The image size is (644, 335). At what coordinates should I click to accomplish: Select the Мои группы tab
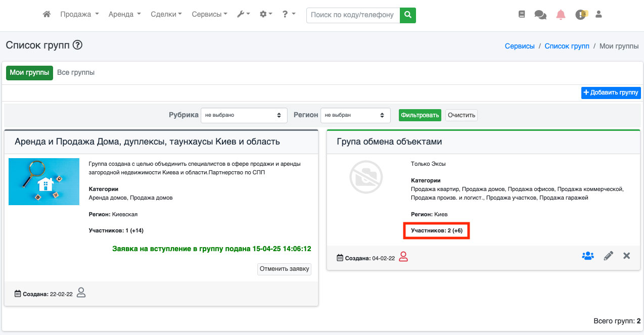pyautogui.click(x=30, y=73)
